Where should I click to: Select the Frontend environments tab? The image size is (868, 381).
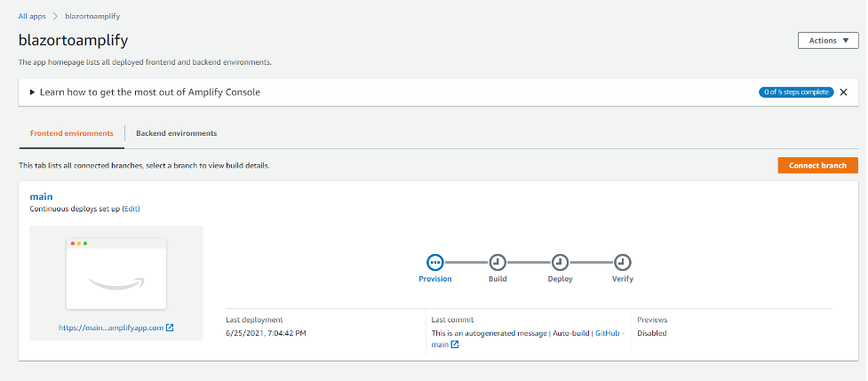coord(71,133)
